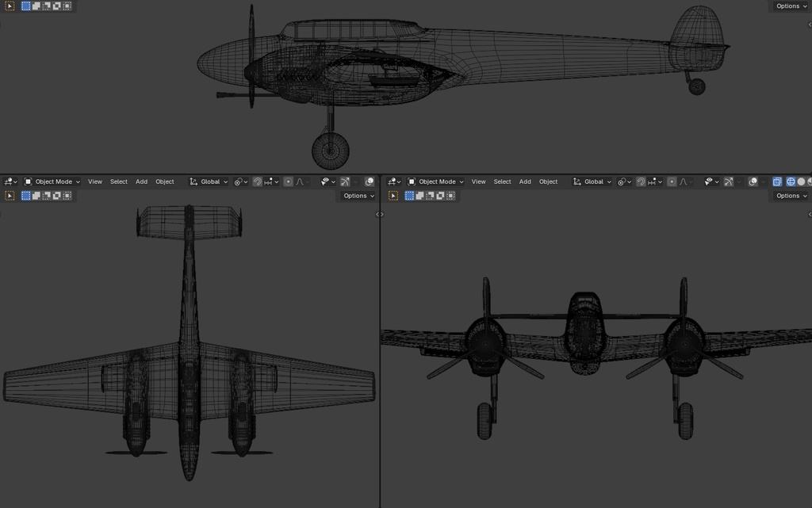This screenshot has height=508, width=812.
Task: Choose Subtract selection mode in side-view viewport
Action: [47, 6]
